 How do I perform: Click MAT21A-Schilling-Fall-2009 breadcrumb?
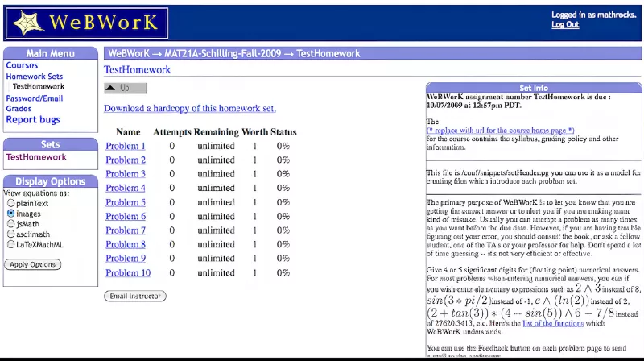(x=223, y=53)
